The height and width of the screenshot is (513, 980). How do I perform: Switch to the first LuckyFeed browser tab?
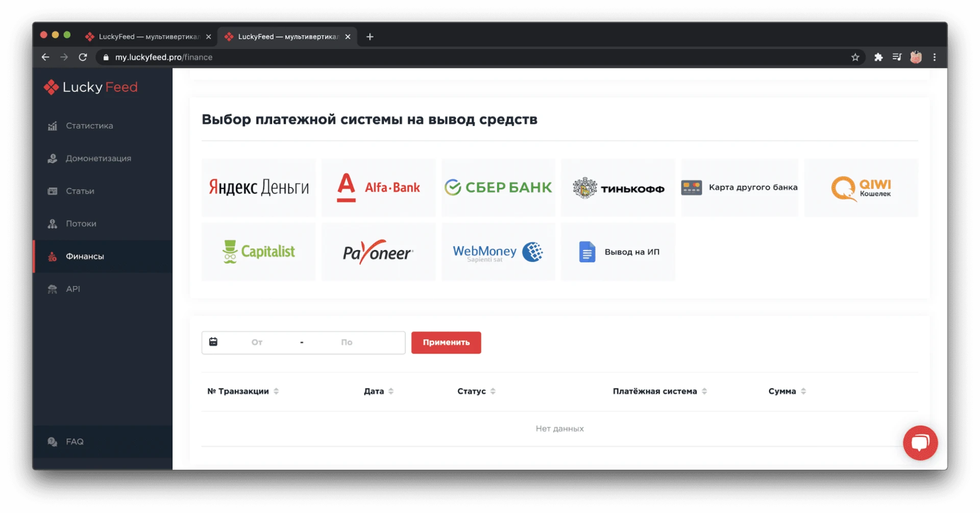pos(148,37)
